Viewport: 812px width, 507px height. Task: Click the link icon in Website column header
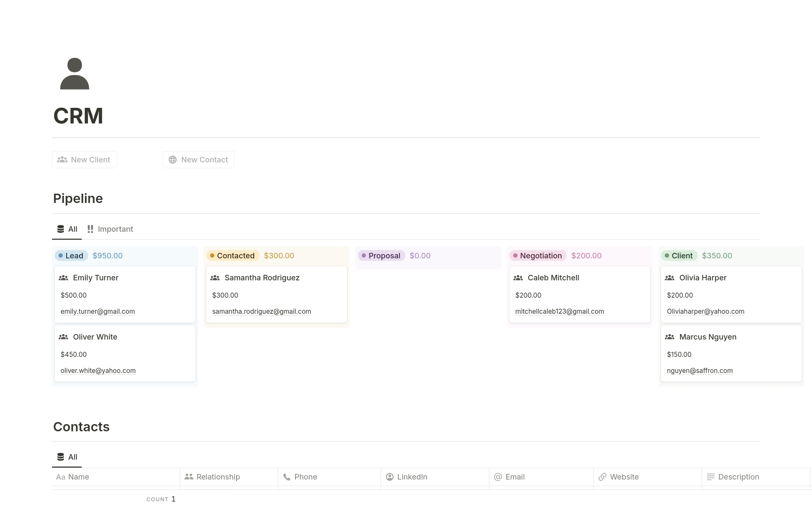(602, 477)
